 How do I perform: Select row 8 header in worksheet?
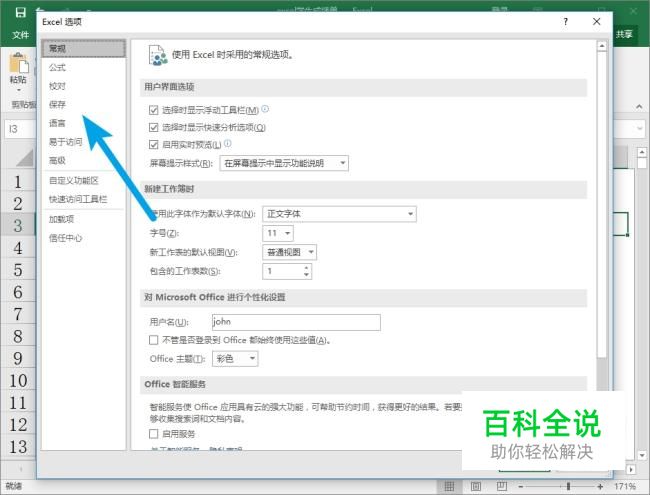[18, 336]
